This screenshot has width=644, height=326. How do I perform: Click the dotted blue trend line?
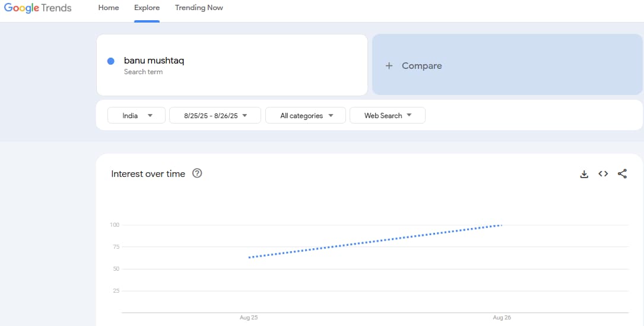click(375, 241)
